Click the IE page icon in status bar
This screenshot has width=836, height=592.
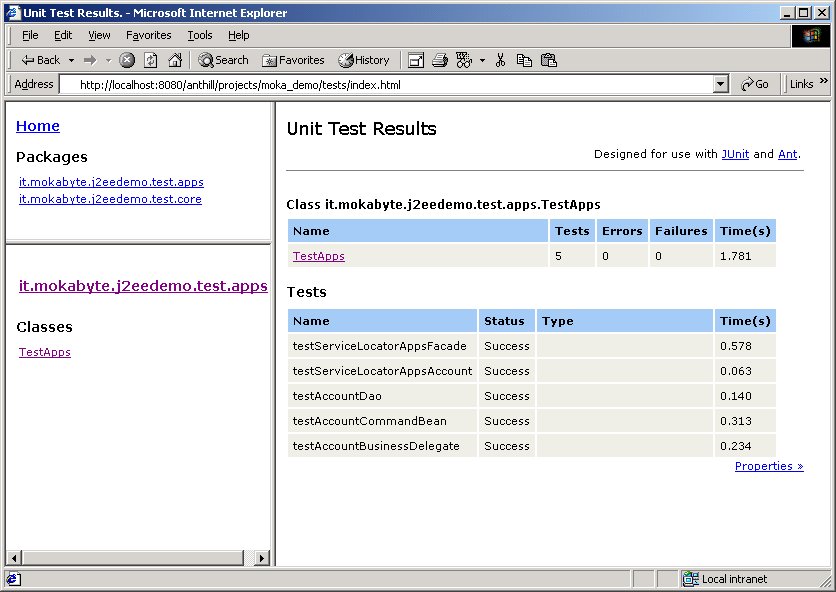tap(14, 579)
